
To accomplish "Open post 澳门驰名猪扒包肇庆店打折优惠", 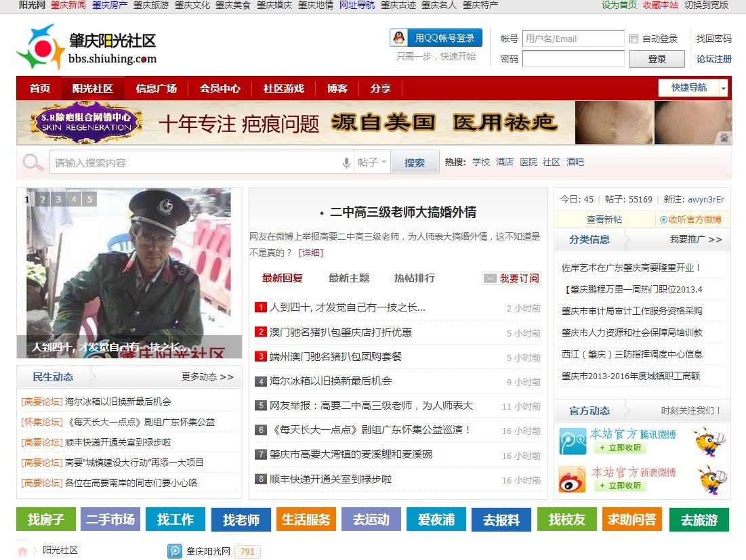I will point(341,332).
